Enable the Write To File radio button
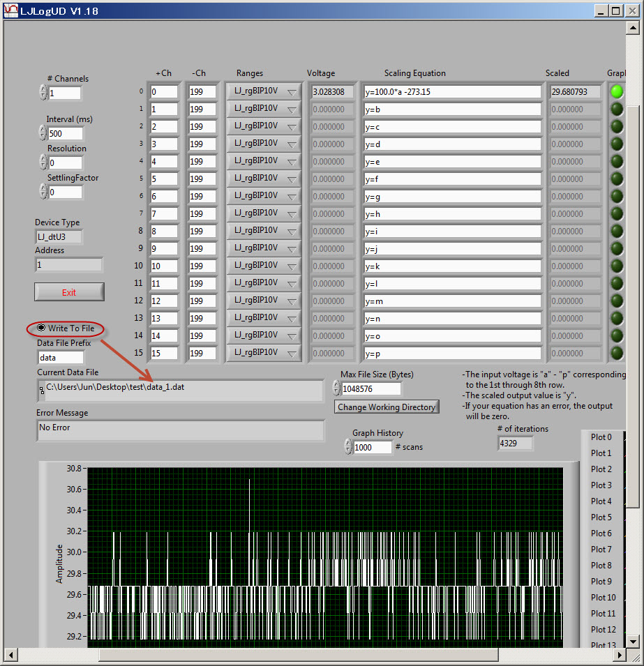644x666 pixels. (41, 328)
